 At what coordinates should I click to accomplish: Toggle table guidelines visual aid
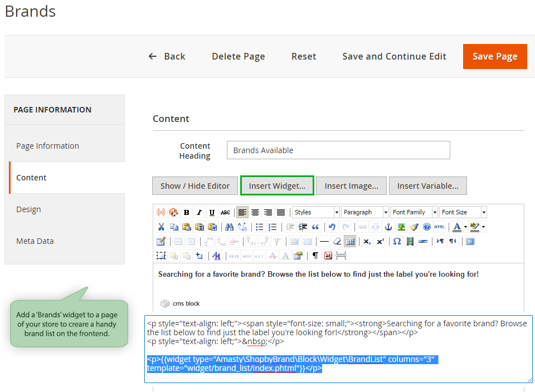[350, 241]
